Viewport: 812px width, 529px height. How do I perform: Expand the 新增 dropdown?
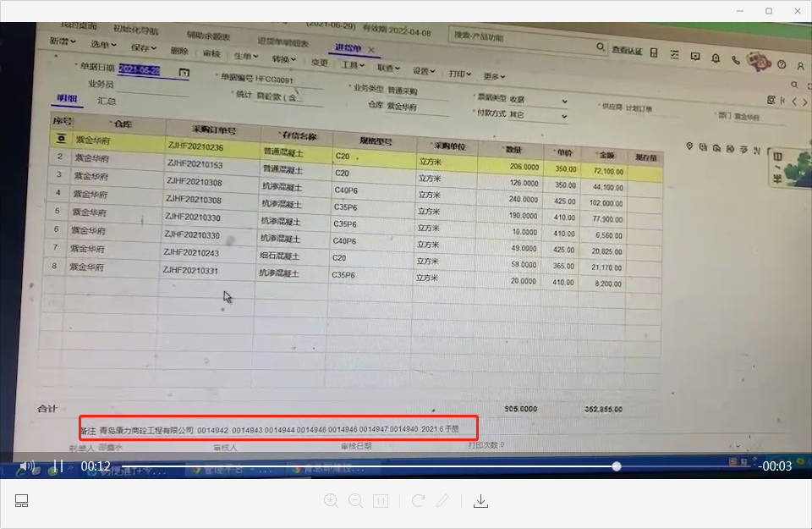(63, 41)
